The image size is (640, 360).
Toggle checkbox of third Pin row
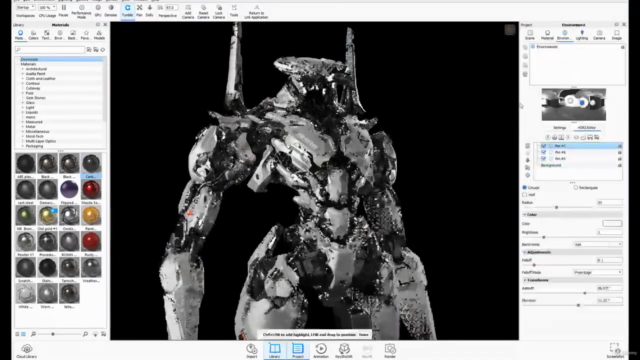(x=544, y=158)
